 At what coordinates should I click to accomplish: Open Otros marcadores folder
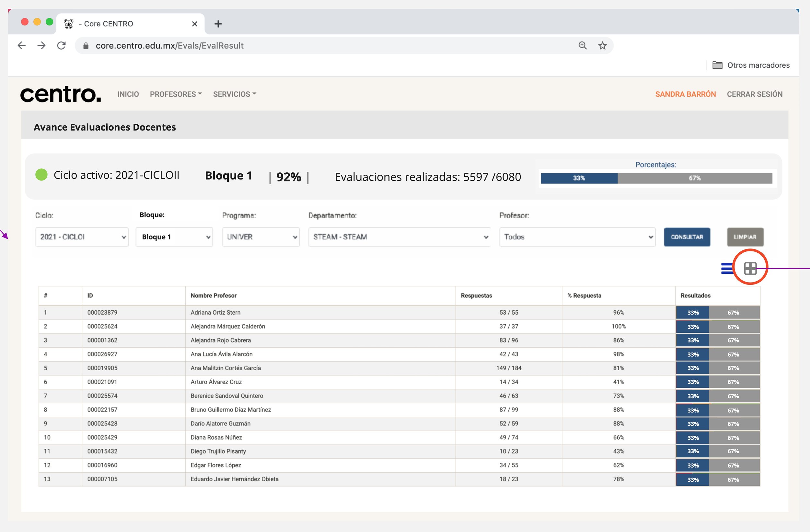751,65
